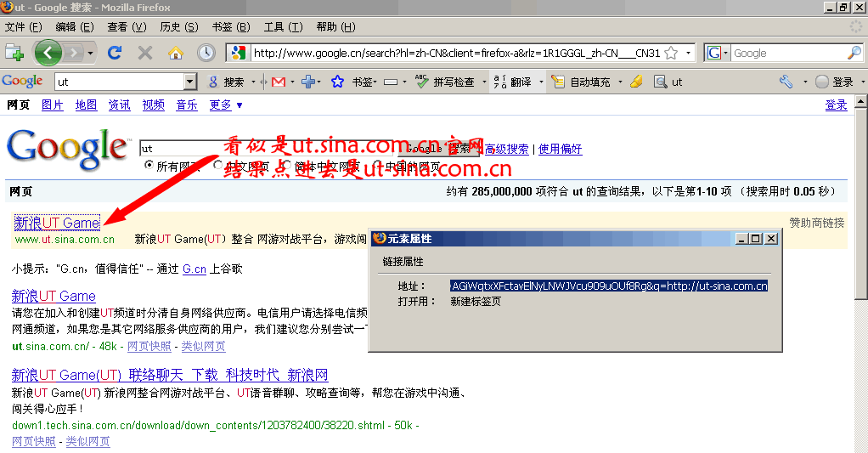Open the 视频 video link
The image size is (868, 453).
(x=154, y=105)
